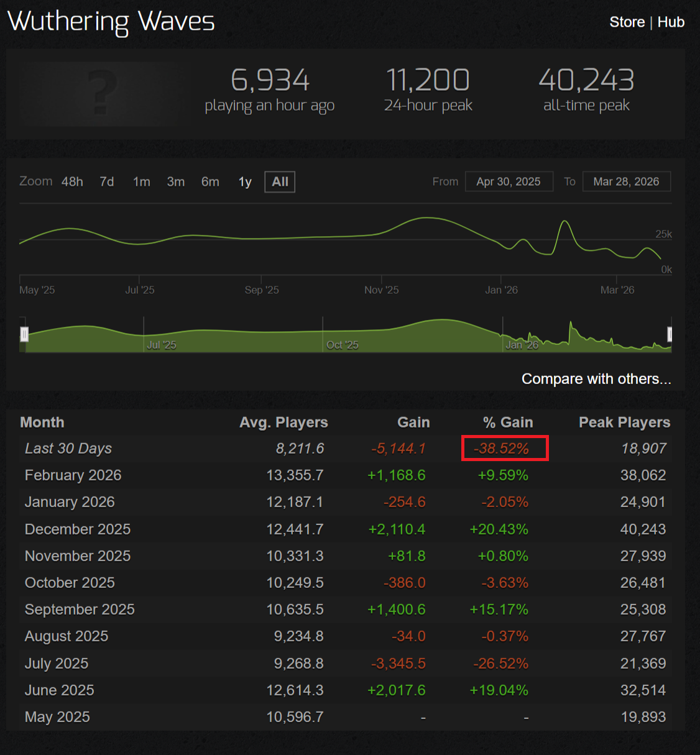Click the Peak Players column header
Screen dimensions: 700x755
pos(624,423)
